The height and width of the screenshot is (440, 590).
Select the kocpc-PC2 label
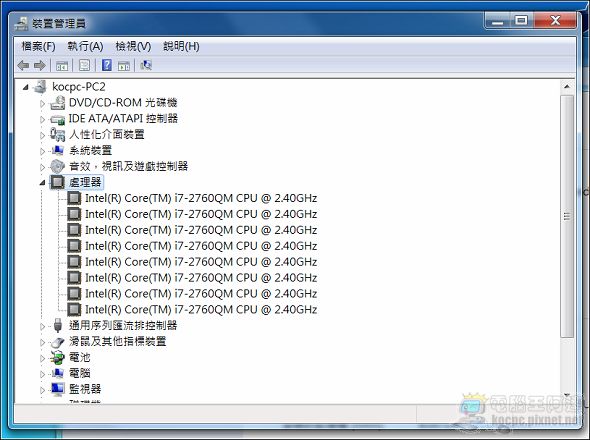click(x=79, y=87)
